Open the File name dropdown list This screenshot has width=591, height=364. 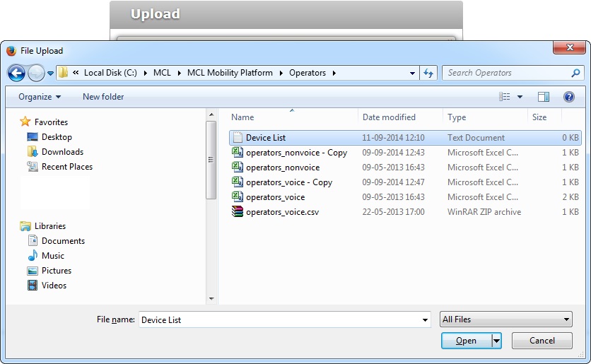coord(425,320)
